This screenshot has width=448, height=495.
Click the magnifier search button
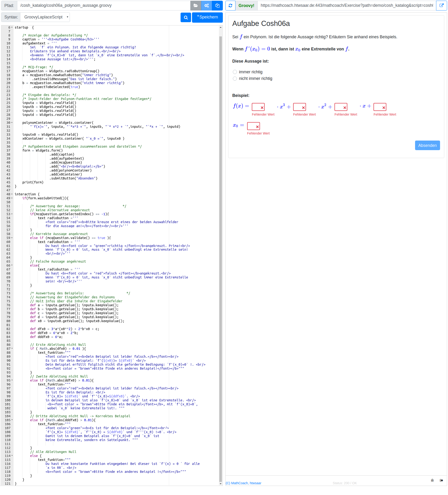tap(186, 18)
